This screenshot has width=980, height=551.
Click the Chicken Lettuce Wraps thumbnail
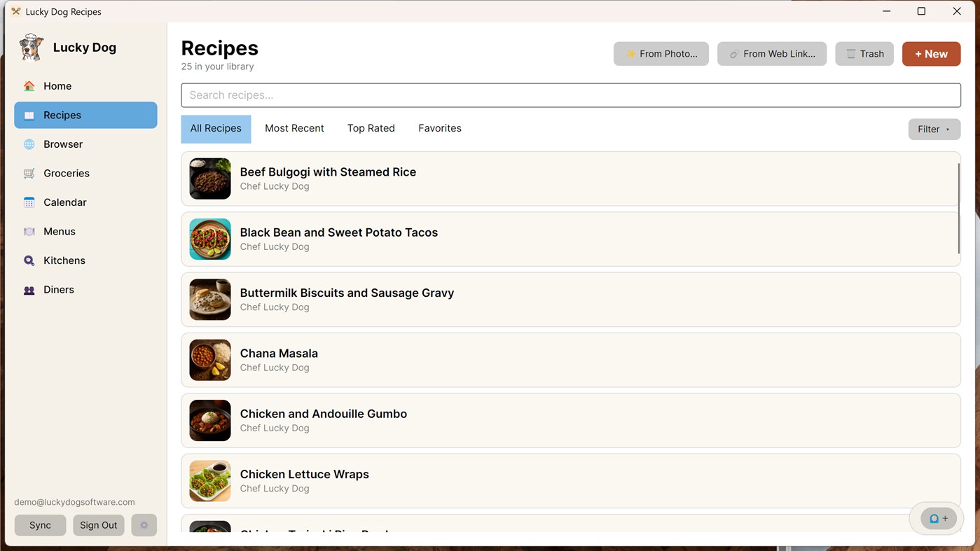click(210, 481)
